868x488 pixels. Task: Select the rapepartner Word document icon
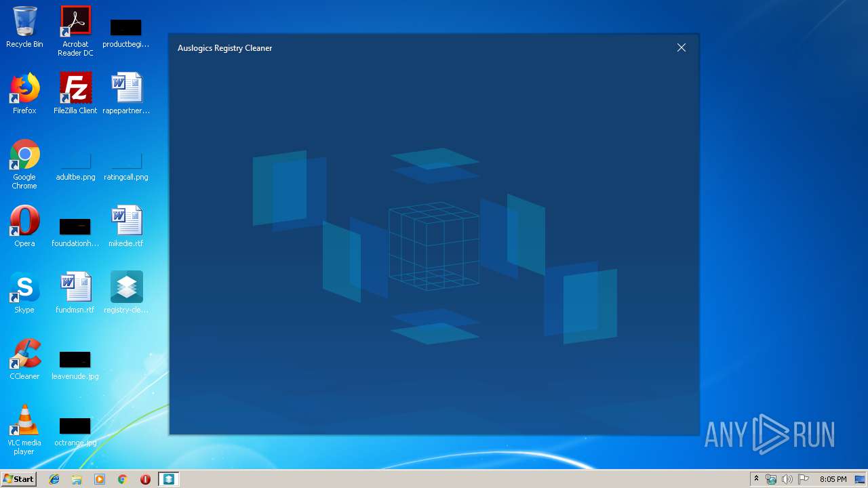[126, 94]
